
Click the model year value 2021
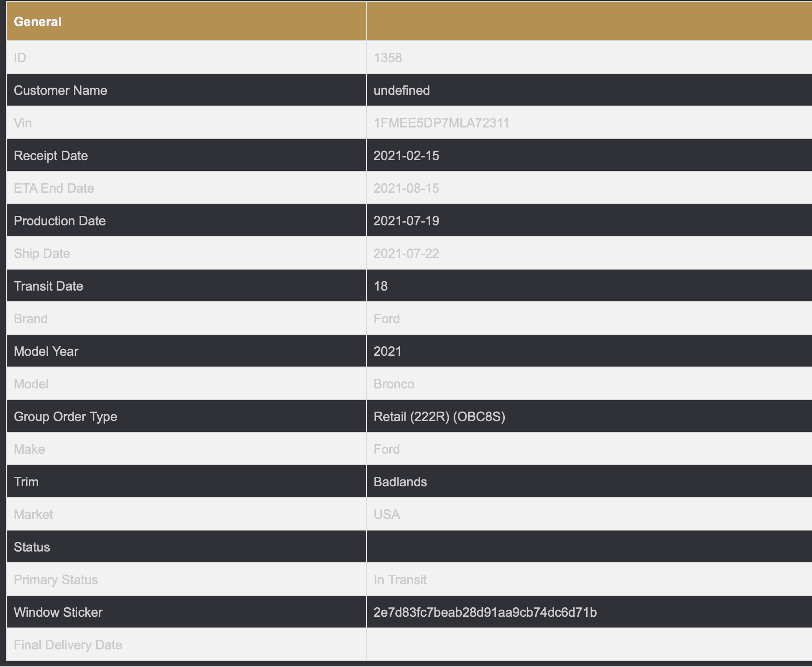click(x=388, y=351)
